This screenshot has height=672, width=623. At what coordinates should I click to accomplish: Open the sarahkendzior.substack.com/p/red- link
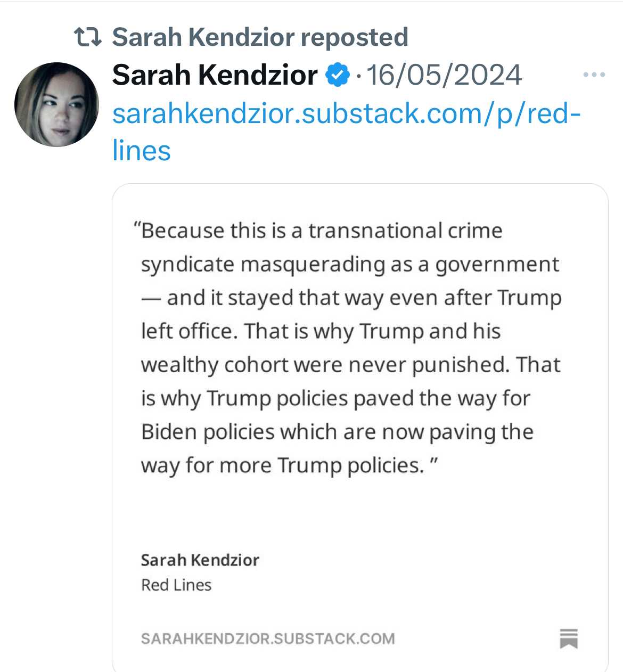click(x=347, y=113)
